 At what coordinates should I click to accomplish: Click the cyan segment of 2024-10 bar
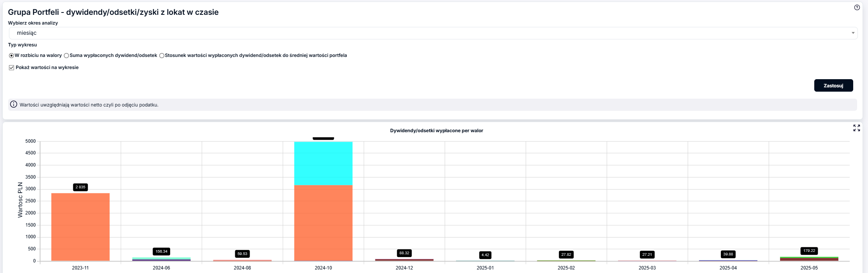point(323,163)
